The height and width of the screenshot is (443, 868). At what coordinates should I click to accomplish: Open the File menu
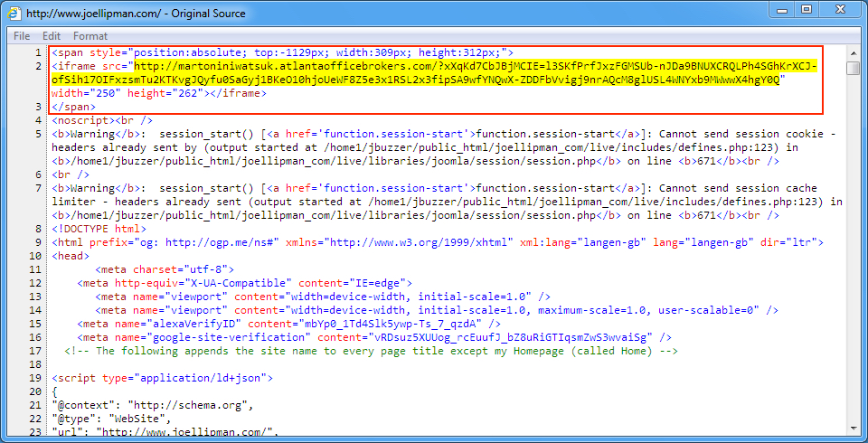[22, 36]
